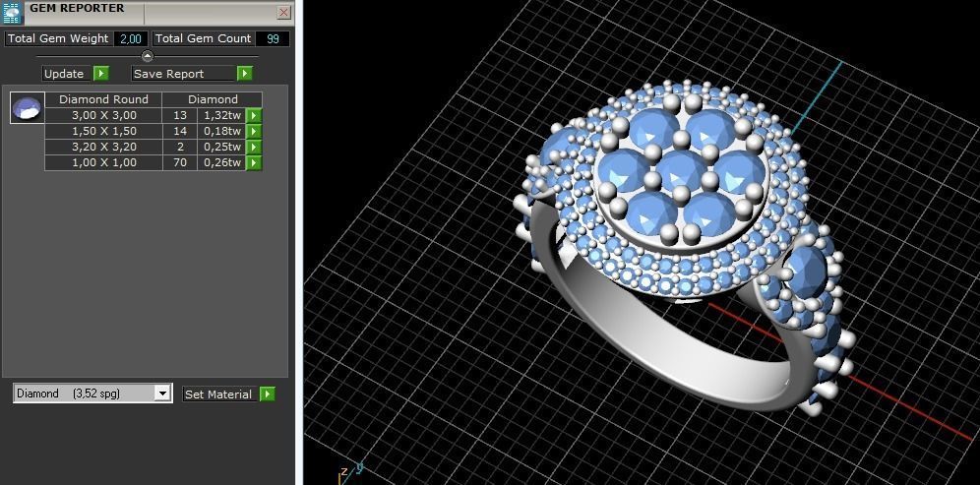
Task: Select the 1,00 X 1,00 size row
Action: pyautogui.click(x=103, y=163)
